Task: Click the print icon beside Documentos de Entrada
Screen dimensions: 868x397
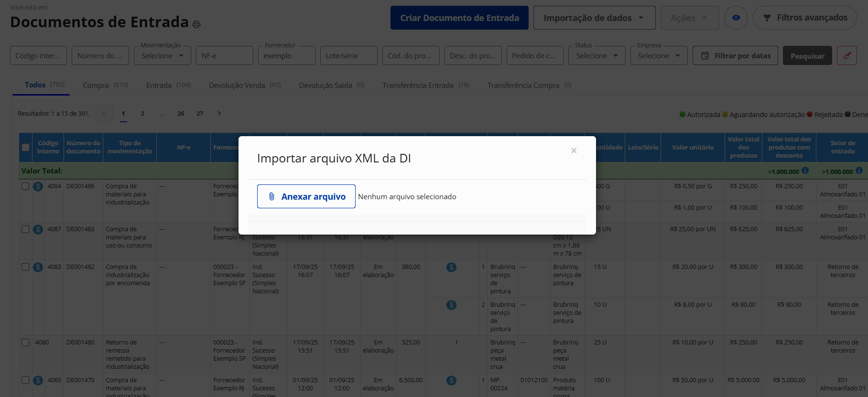Action: [x=196, y=24]
